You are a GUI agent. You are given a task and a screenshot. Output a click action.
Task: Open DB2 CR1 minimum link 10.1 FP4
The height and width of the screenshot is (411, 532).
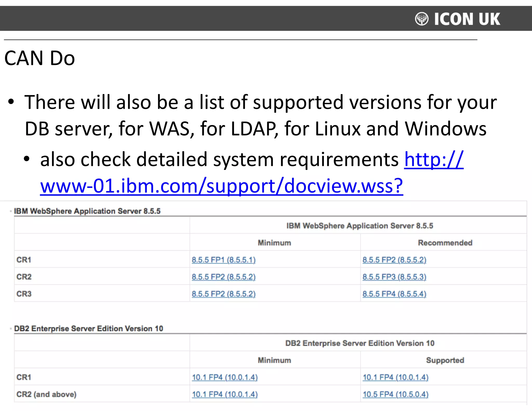[225, 377]
